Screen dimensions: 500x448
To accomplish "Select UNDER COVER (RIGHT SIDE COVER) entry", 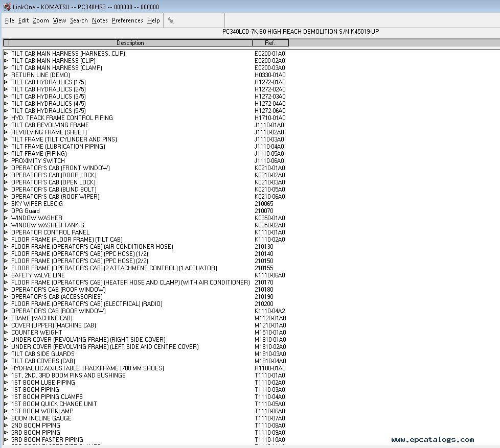I will pos(88,340).
